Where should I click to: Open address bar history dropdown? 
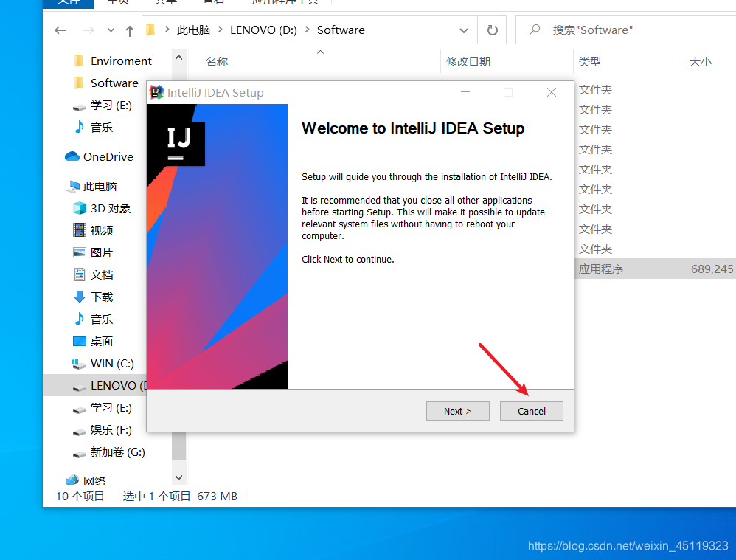point(464,30)
